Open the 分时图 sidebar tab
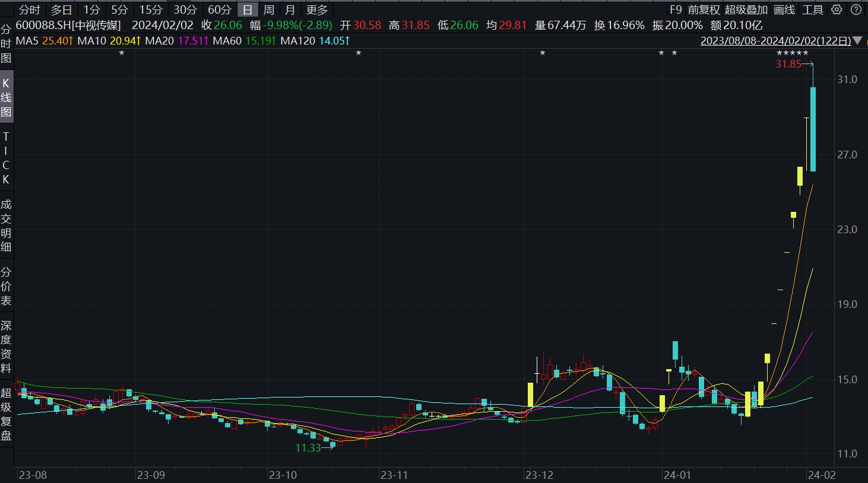868x483 pixels. tap(6, 44)
